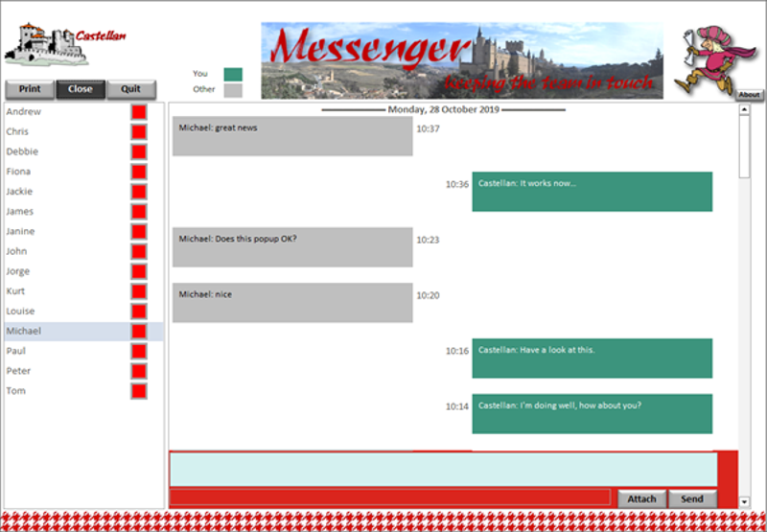Click the red indicator next to Kurt
The image size is (767, 532).
point(139,291)
